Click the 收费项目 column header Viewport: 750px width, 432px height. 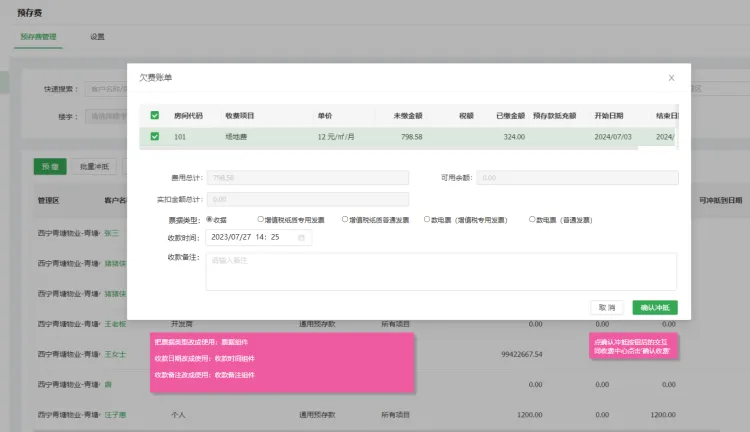pos(240,116)
